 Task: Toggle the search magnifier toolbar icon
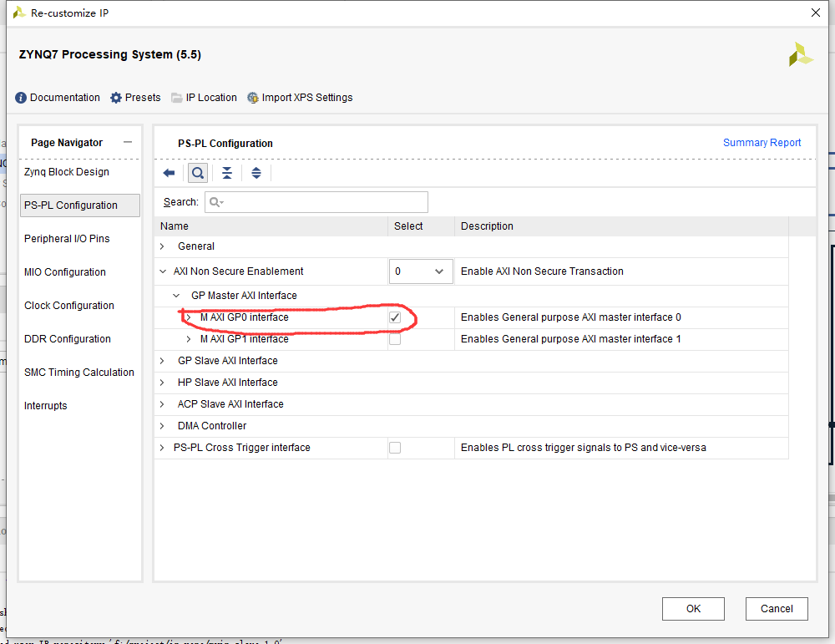[198, 173]
